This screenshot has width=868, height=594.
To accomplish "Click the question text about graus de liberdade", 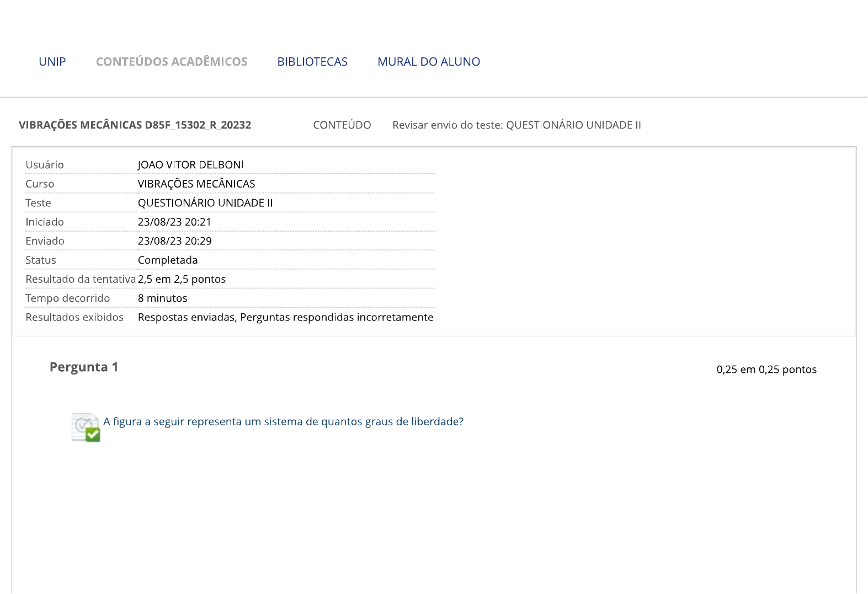I will (283, 422).
